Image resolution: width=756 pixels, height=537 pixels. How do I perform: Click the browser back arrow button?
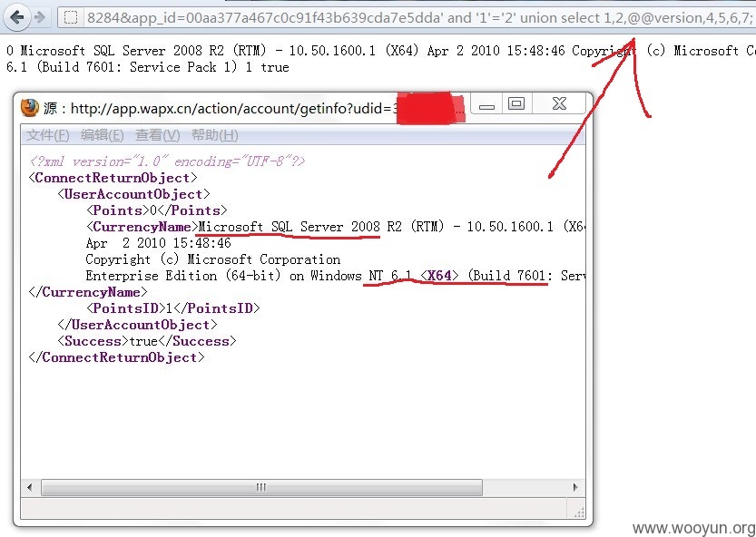17,17
